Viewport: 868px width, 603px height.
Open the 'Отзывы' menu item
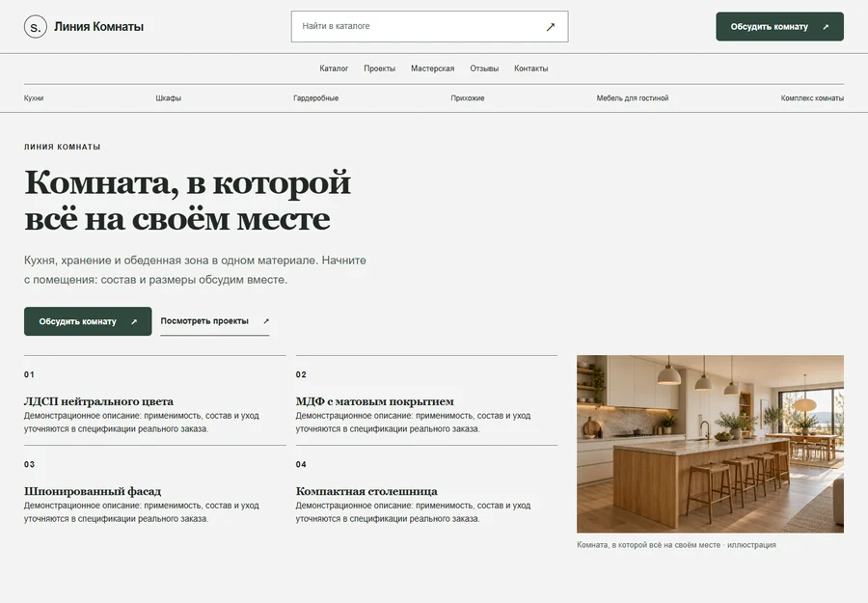[484, 69]
